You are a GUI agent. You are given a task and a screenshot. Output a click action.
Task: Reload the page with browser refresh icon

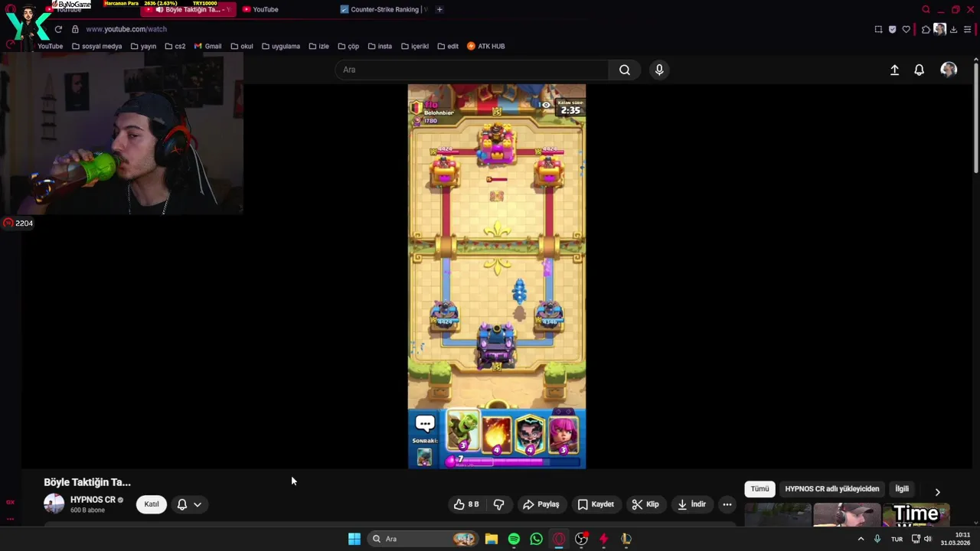click(x=58, y=29)
